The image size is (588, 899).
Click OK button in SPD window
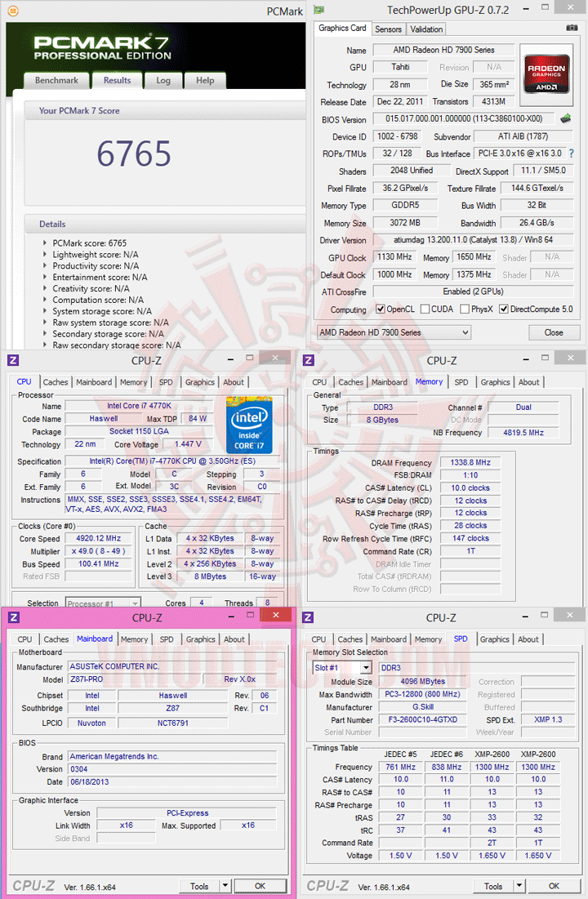555,886
